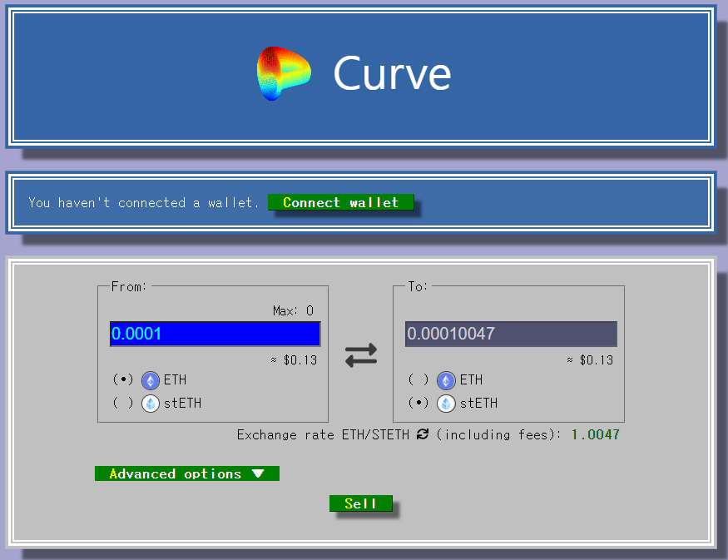Viewport: 728px width, 560px height.
Task: Select ETH radio in From box
Action: click(x=123, y=379)
